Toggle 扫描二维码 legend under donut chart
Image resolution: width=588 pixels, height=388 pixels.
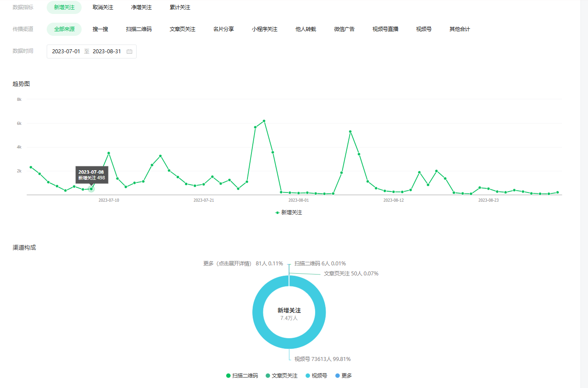[242, 375]
